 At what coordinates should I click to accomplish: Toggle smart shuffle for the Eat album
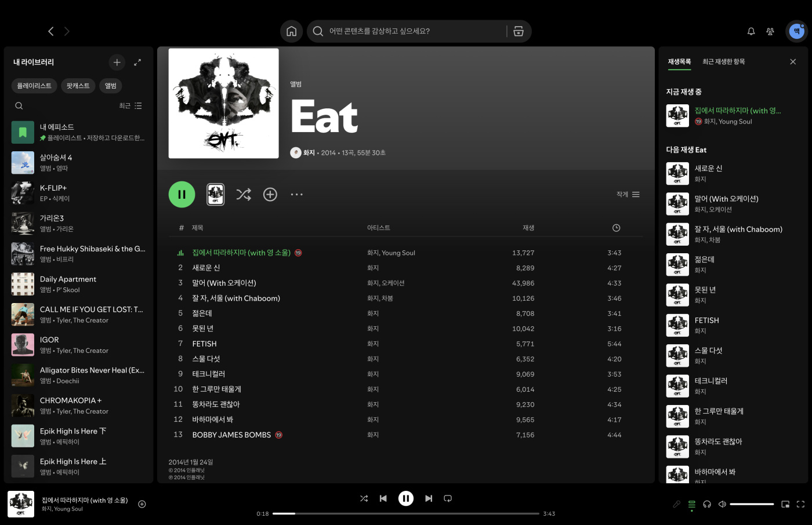[244, 195]
